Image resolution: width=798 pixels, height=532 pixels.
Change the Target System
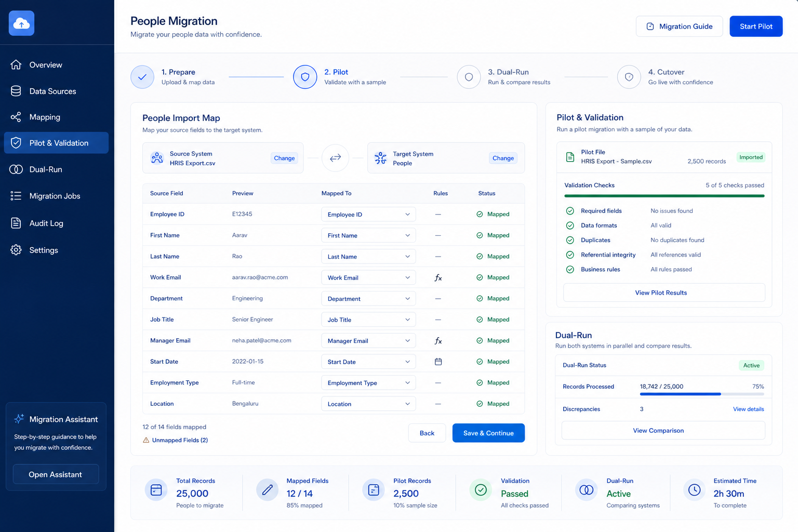coord(503,158)
